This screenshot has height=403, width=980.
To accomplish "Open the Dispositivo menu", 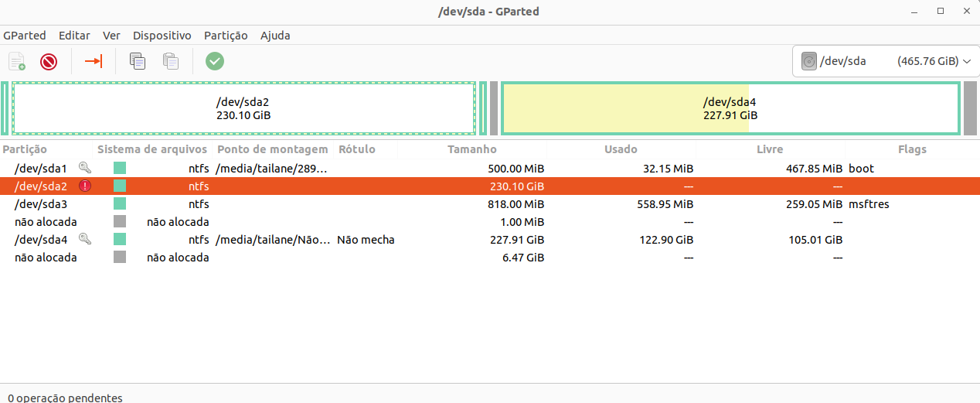I will pos(162,36).
